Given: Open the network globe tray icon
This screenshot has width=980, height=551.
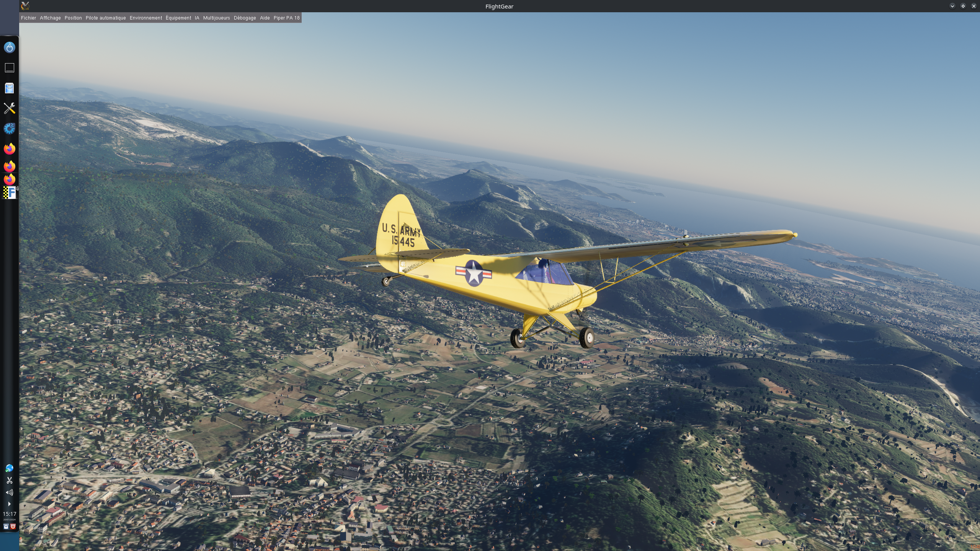Looking at the screenshot, I should tap(9, 468).
